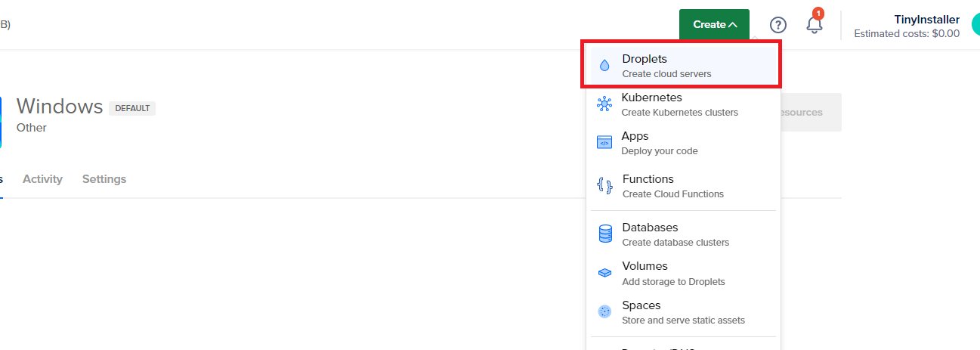This screenshot has height=350, width=980.
Task: Click the Kubernetes helm wheel icon
Action: (x=604, y=104)
